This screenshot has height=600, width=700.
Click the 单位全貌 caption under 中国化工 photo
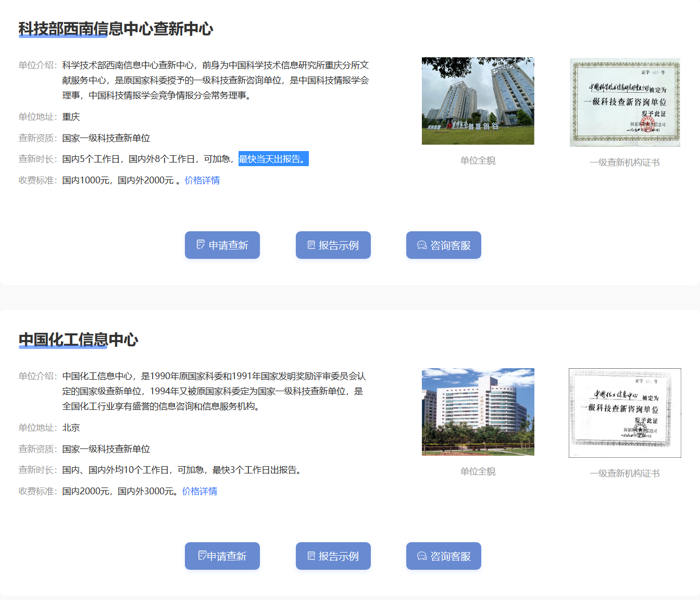tap(478, 471)
